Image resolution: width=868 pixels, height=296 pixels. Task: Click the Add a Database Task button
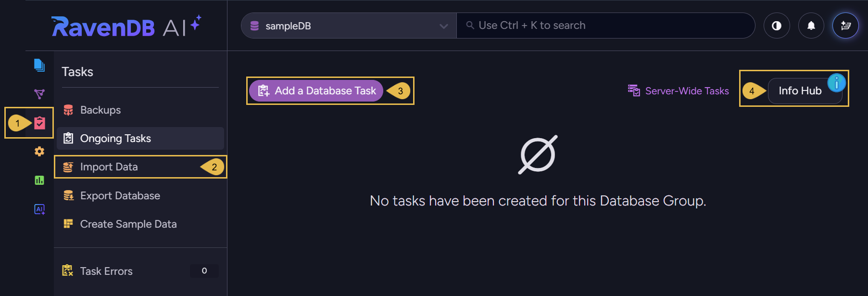[x=316, y=90]
